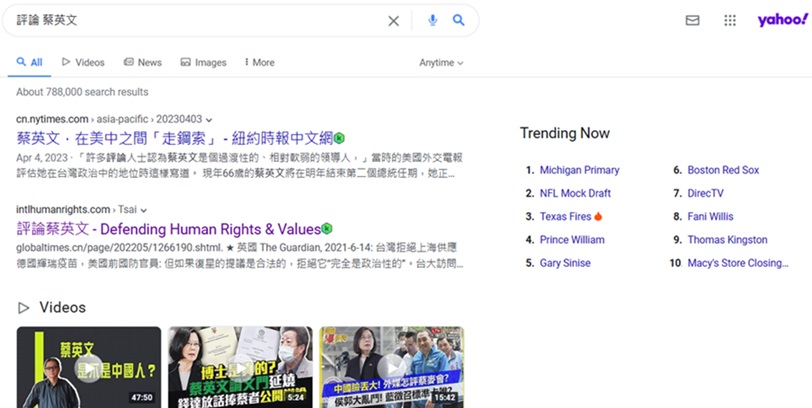Open the Mail envelope icon
The image size is (812, 408).
[x=692, y=20]
